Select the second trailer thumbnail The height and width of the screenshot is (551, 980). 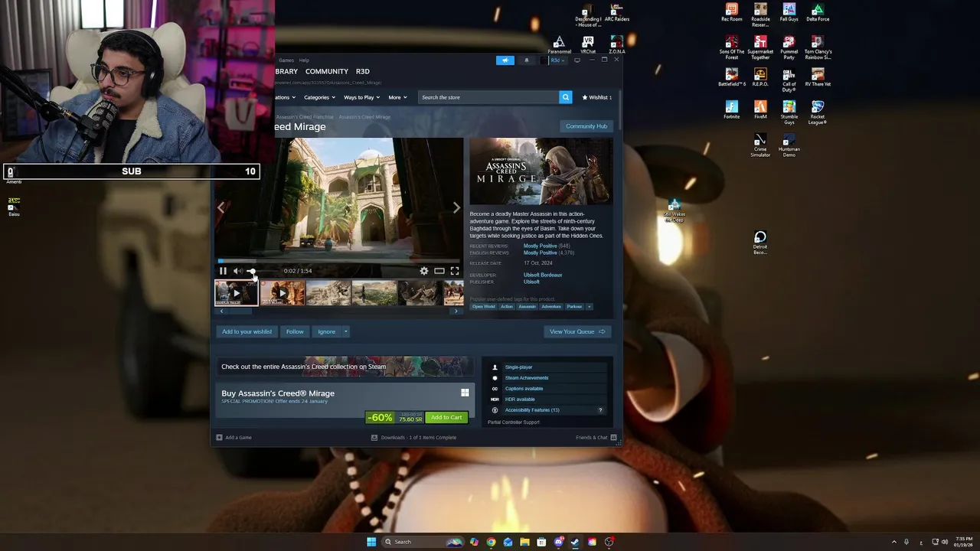click(x=283, y=293)
